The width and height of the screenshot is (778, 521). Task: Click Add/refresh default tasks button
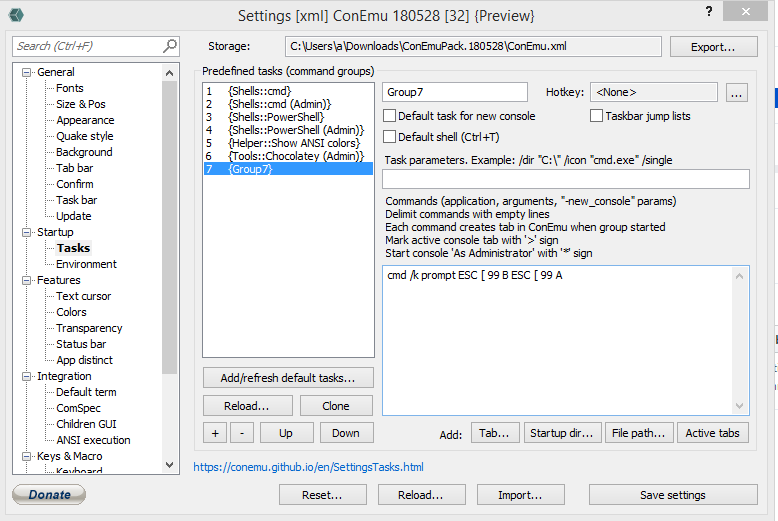coord(288,378)
